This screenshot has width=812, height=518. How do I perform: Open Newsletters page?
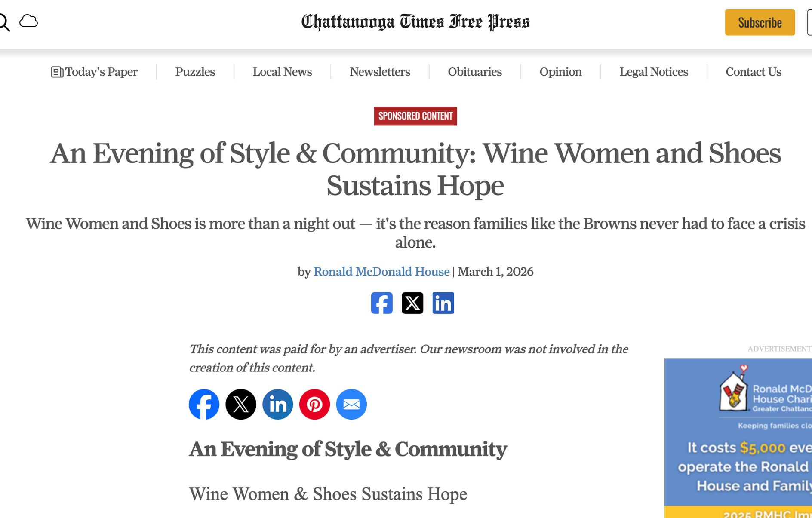point(380,72)
